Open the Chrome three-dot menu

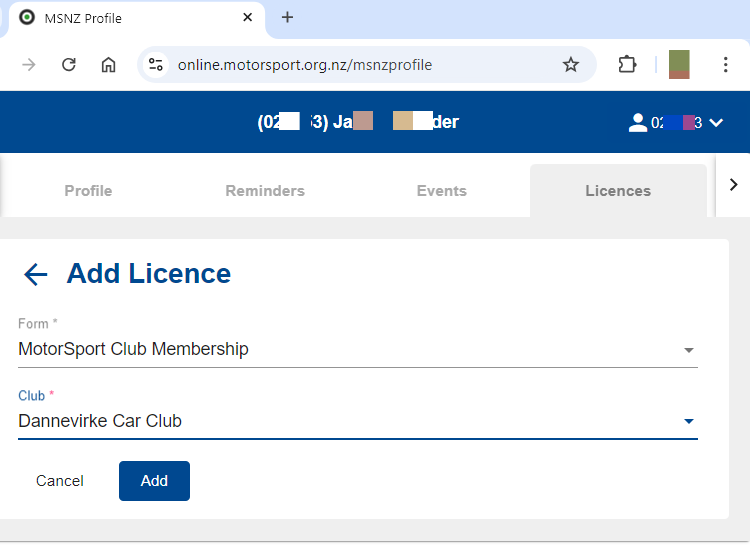[x=726, y=65]
